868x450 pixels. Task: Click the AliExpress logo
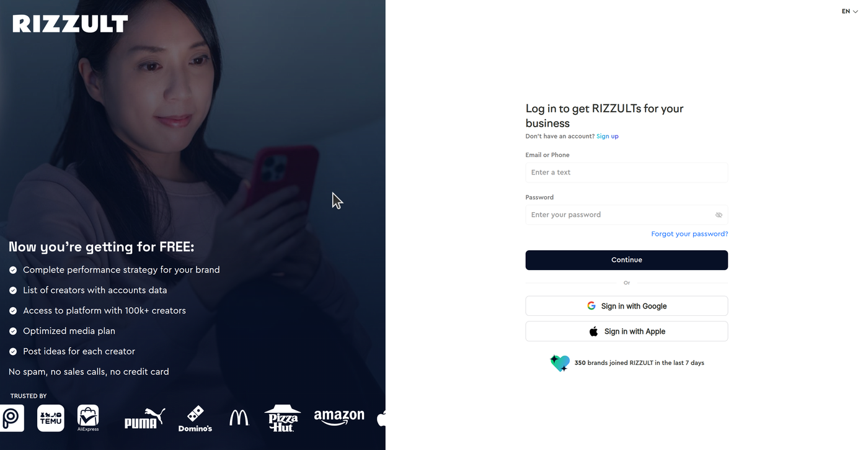tap(88, 418)
